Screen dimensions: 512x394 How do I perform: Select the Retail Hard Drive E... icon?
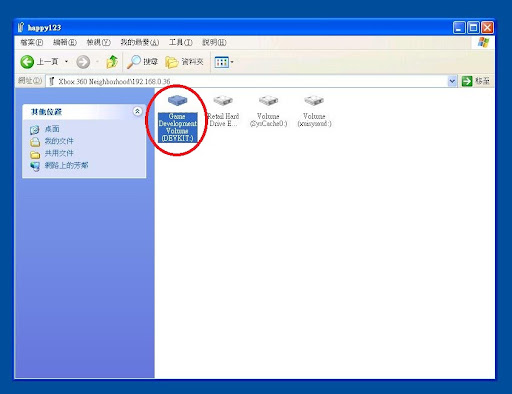pos(223,100)
